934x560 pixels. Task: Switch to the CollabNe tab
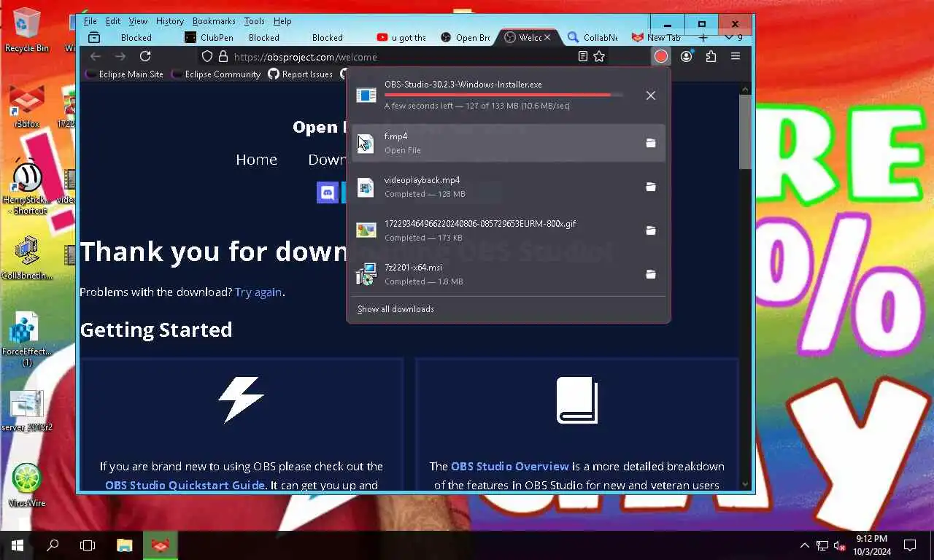(593, 37)
